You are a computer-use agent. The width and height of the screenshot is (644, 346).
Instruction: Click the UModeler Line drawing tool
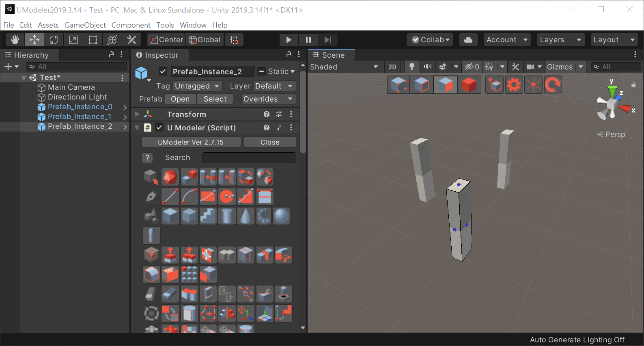coord(170,197)
